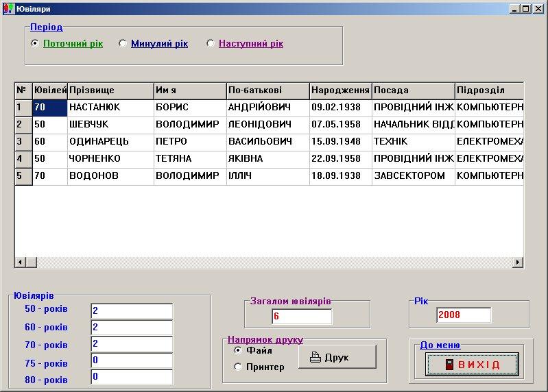Image resolution: width=548 pixels, height=392 pixels.
Task: Click the ВИХІД exit button
Action: pyautogui.click(x=472, y=365)
